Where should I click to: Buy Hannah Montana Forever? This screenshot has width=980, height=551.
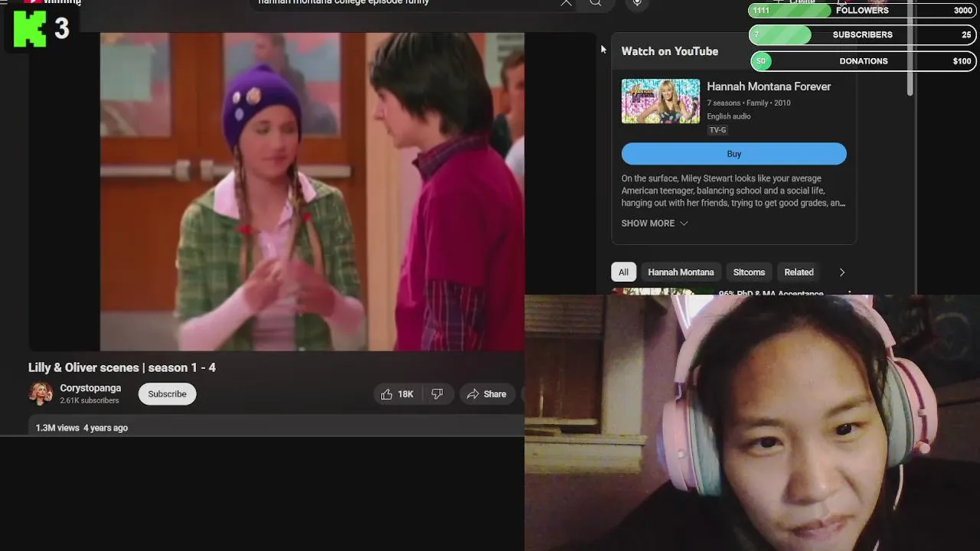pyautogui.click(x=733, y=154)
